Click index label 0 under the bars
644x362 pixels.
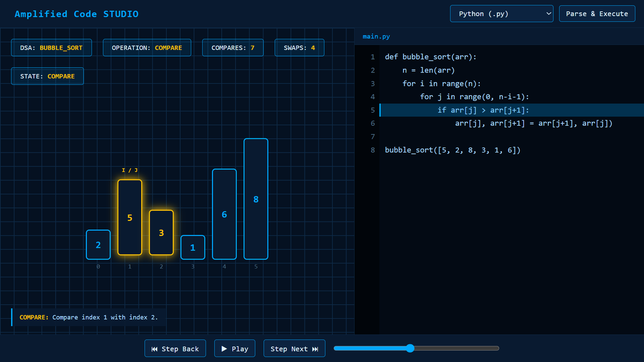click(98, 266)
